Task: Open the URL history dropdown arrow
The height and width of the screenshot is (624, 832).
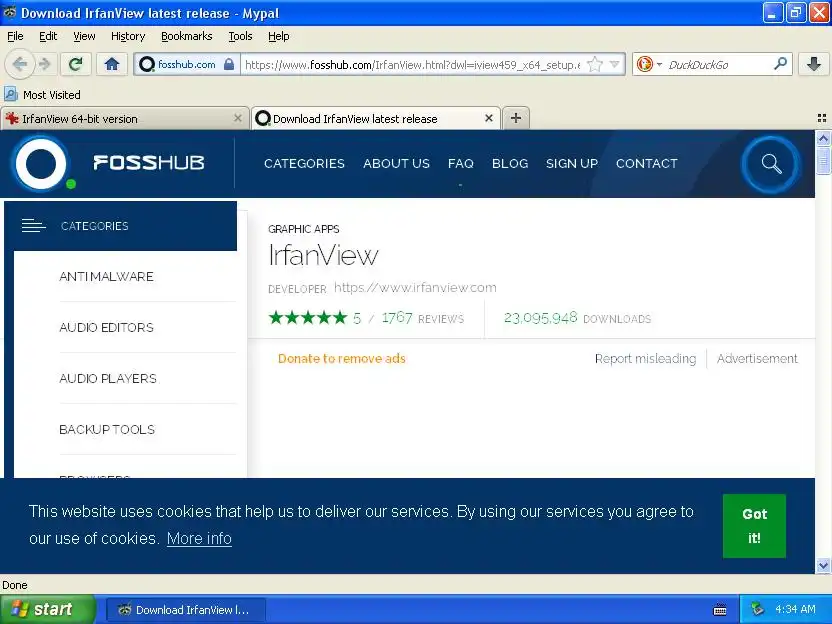Action: [614, 65]
